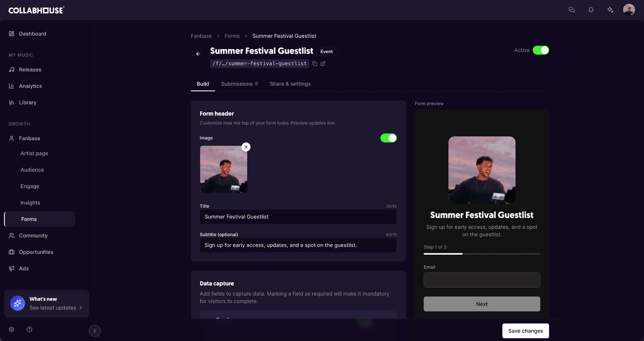Click the Ads megaphone icon
This screenshot has width=644, height=341.
point(12,268)
